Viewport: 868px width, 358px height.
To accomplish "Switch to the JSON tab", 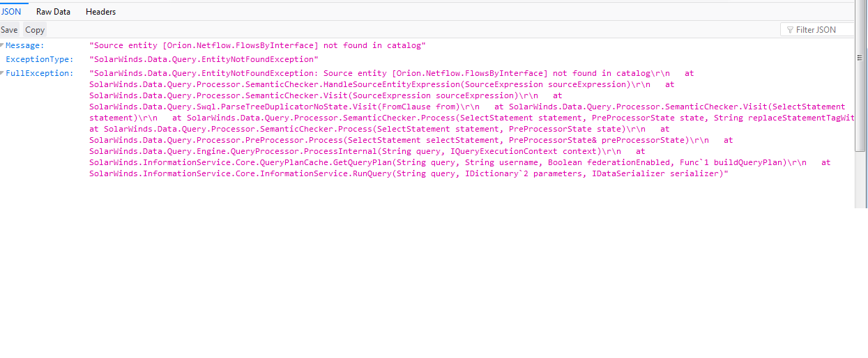I will [12, 12].
